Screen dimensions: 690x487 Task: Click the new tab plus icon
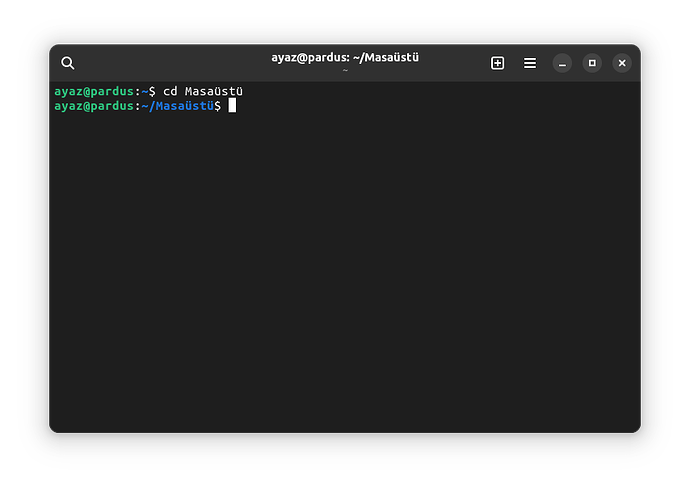click(x=497, y=63)
